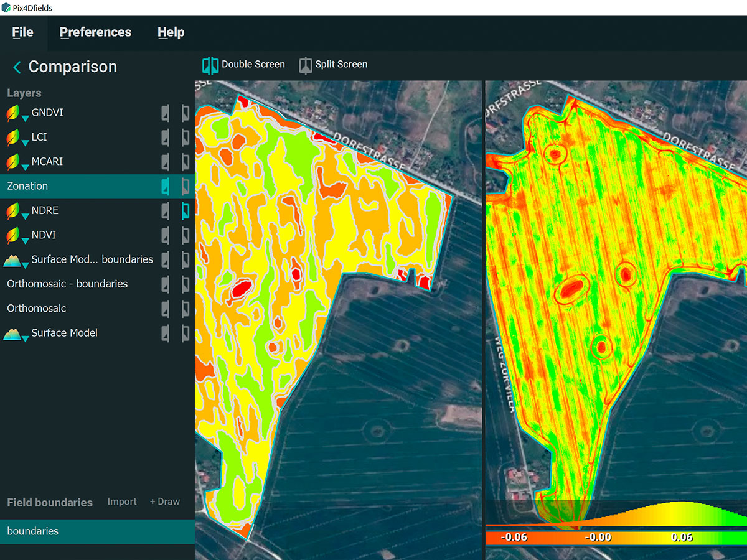Expand the LCI layer dropdown arrow
The width and height of the screenshot is (747, 560).
point(26,142)
